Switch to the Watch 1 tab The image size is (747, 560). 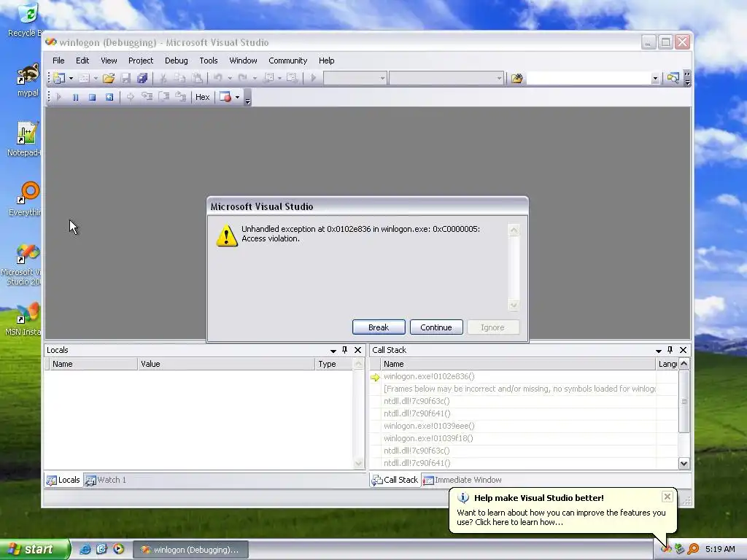(x=106, y=480)
